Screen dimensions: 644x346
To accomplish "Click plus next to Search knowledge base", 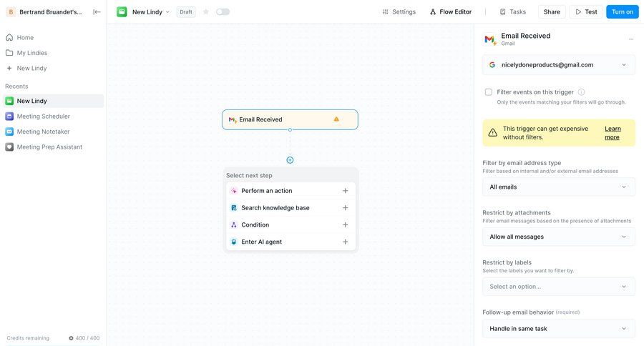I will [346, 208].
